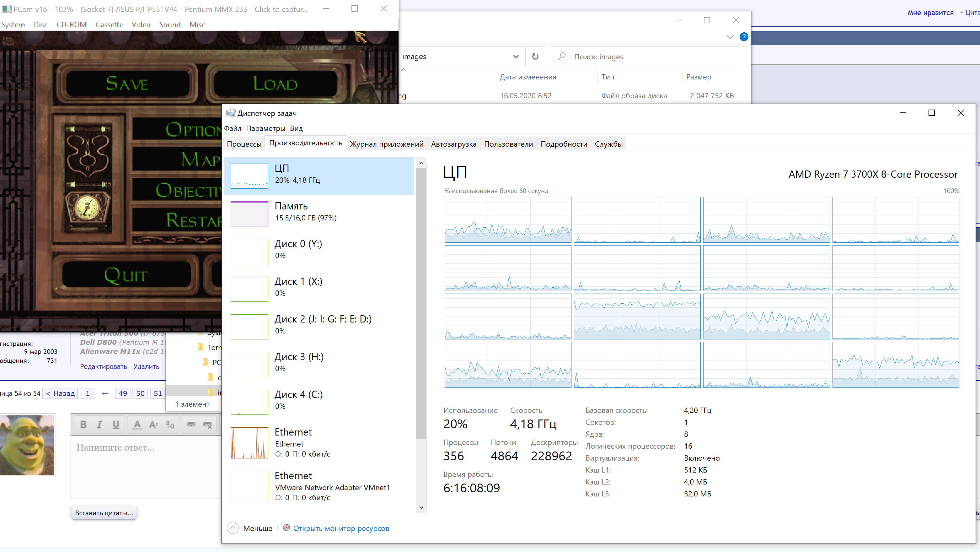Toggle italic formatting in the reply editor
Image resolution: width=980 pixels, height=552 pixels.
(99, 425)
